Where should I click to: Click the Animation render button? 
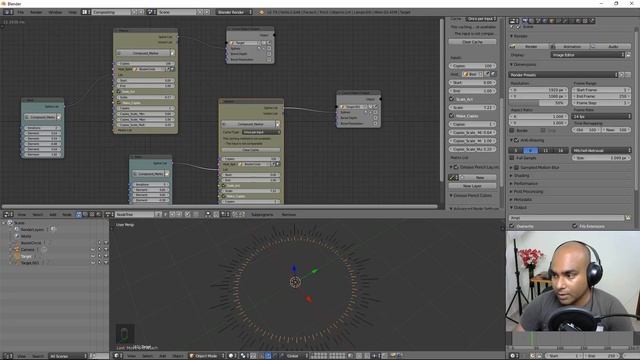[571, 47]
